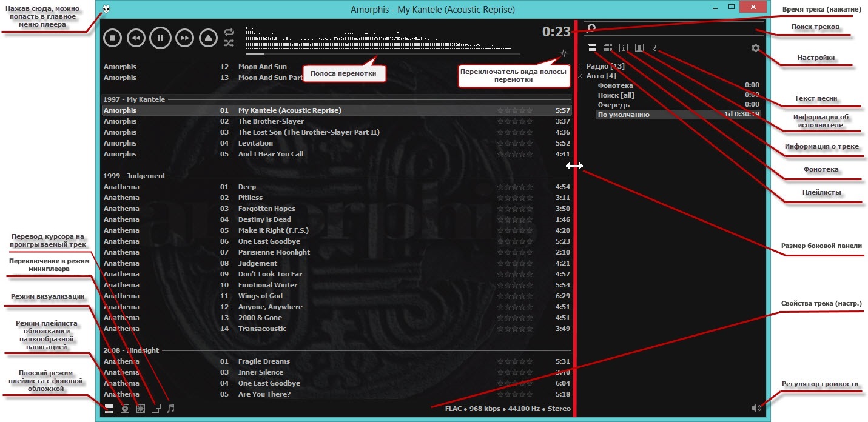Select track Forgotten Hopes
The width and height of the screenshot is (868, 422).
click(337, 209)
